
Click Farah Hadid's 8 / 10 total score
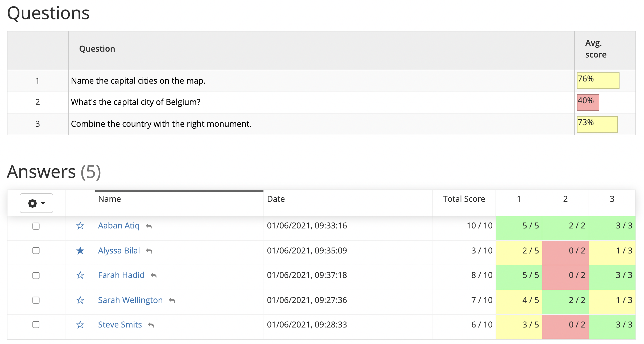(x=482, y=275)
